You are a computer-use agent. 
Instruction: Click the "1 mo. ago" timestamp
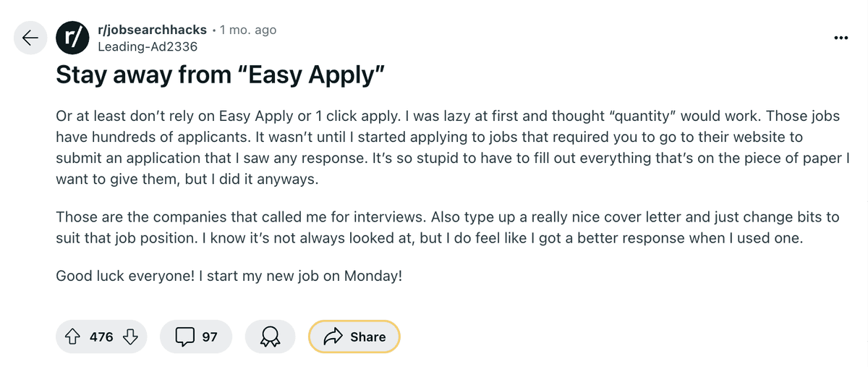point(248,30)
